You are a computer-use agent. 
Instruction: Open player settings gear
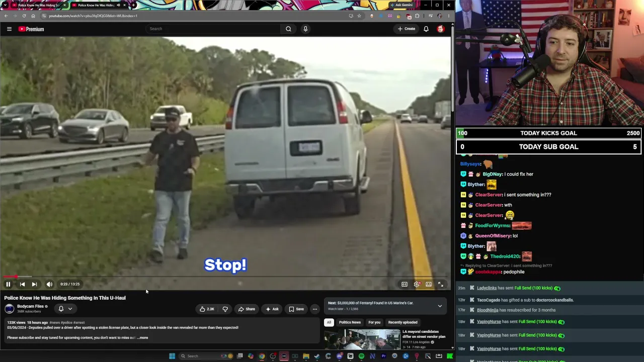[417, 284]
